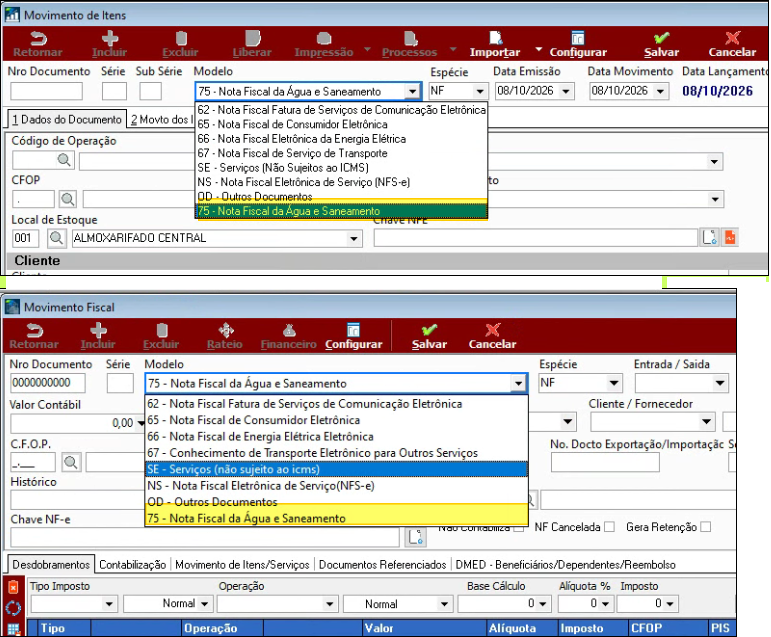This screenshot has height=637, width=771.
Task: Open Contabilização tab
Action: coord(132,565)
